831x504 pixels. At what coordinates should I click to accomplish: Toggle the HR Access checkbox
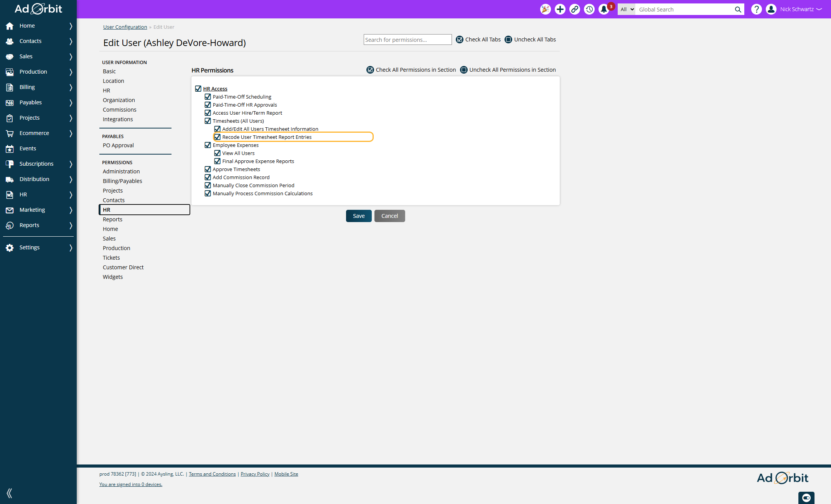(x=198, y=89)
